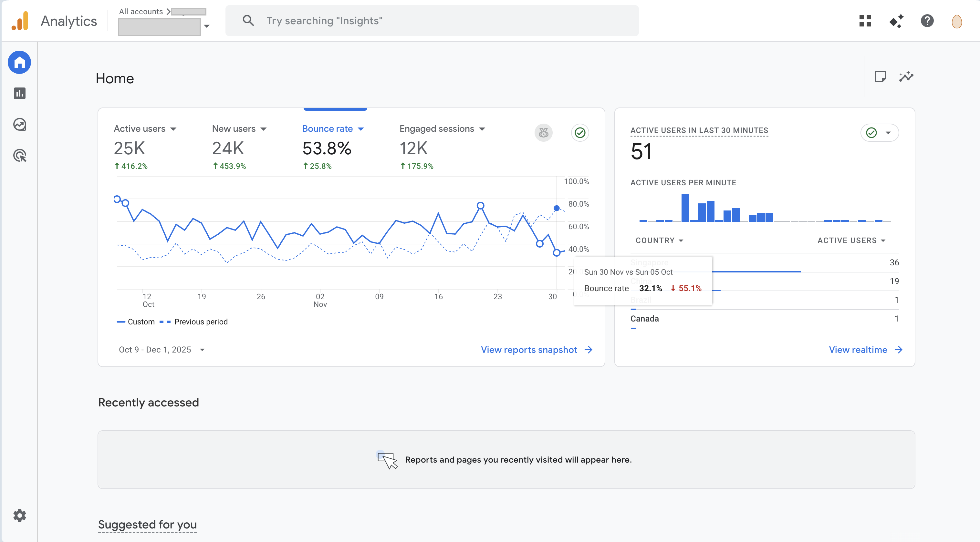The width and height of the screenshot is (980, 542).
Task: Open the Google apps grid icon
Action: coord(865,21)
